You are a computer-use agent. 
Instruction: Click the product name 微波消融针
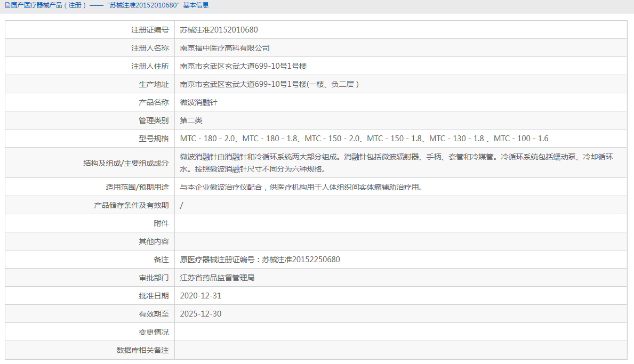coord(198,102)
